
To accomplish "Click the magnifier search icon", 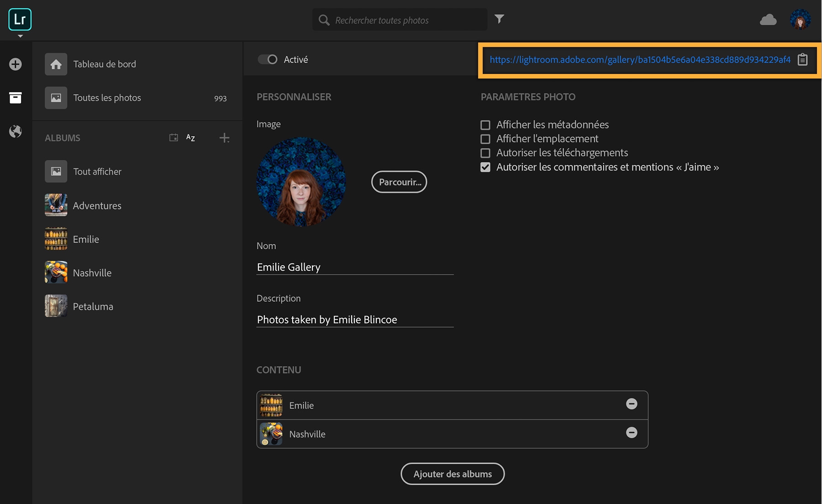I will (324, 20).
